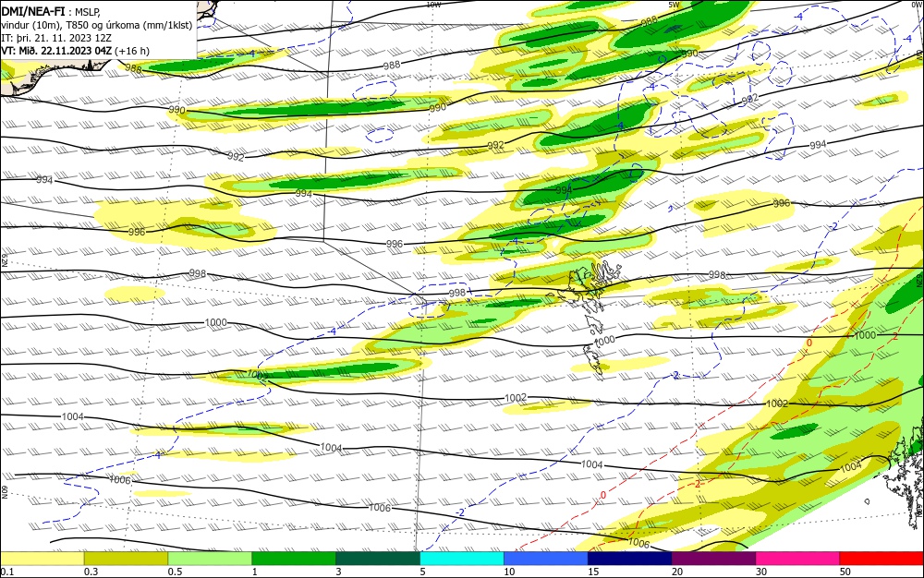Click the legend value "0.5"
The image size is (924, 578).
175,572
